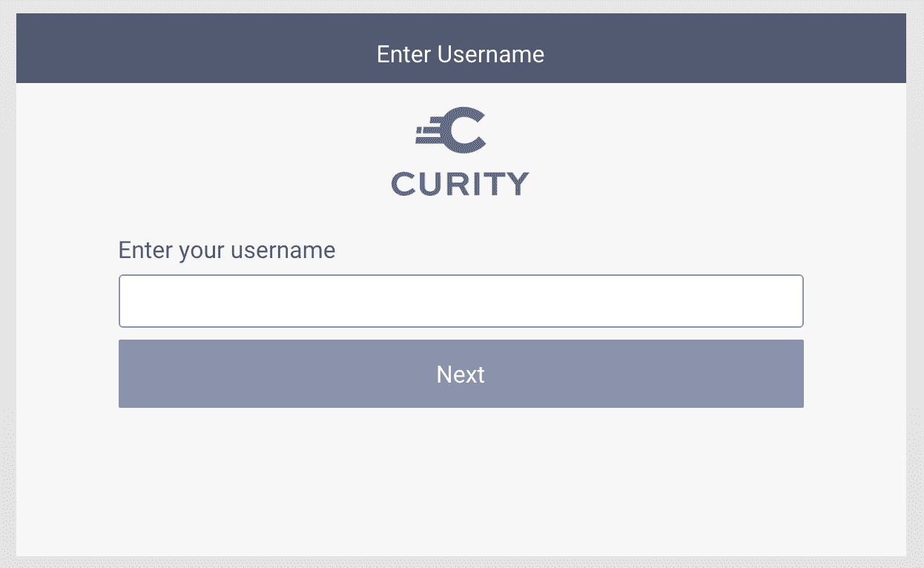Image resolution: width=924 pixels, height=568 pixels.
Task: Click the CURITY wordmark text
Action: [459, 184]
